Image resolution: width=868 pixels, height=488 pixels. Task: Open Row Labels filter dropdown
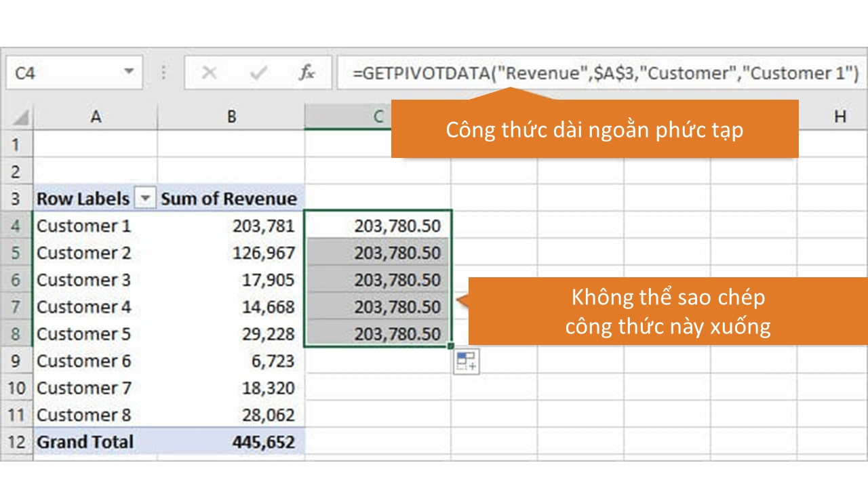tap(145, 199)
